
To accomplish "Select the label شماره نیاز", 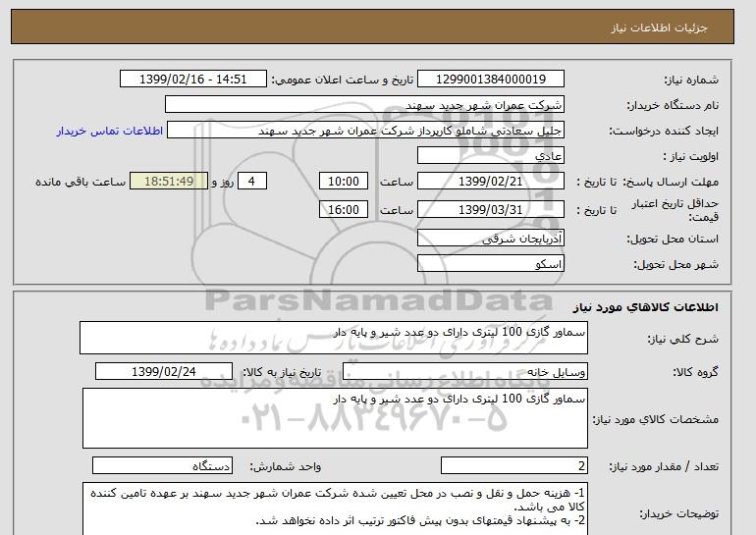I will point(691,80).
